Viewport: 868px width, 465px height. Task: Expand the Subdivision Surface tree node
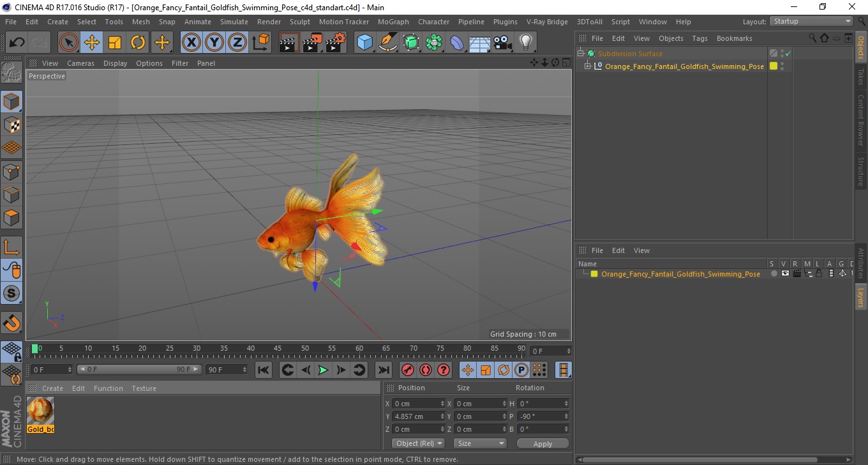581,54
